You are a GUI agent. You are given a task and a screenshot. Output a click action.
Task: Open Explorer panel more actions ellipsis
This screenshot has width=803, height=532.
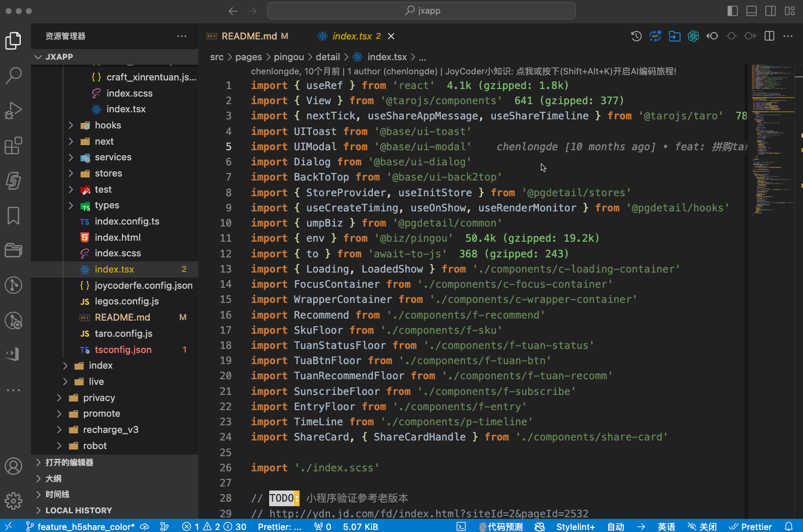point(182,36)
